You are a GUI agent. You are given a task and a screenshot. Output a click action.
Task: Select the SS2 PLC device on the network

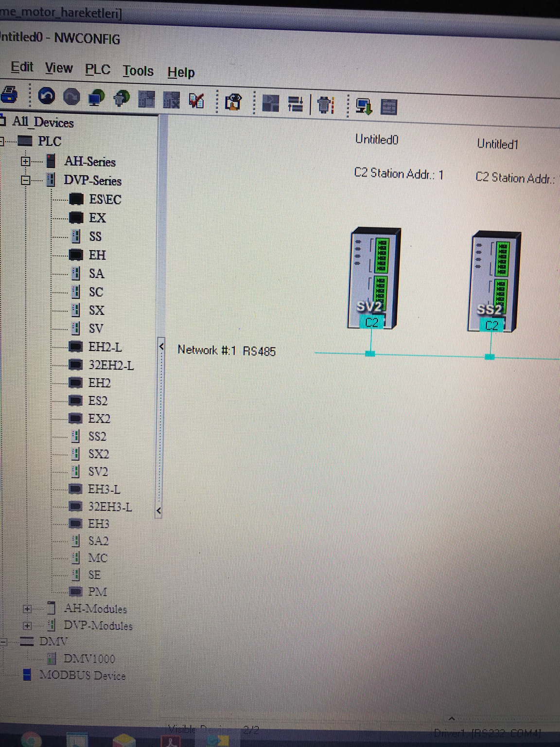tap(494, 282)
